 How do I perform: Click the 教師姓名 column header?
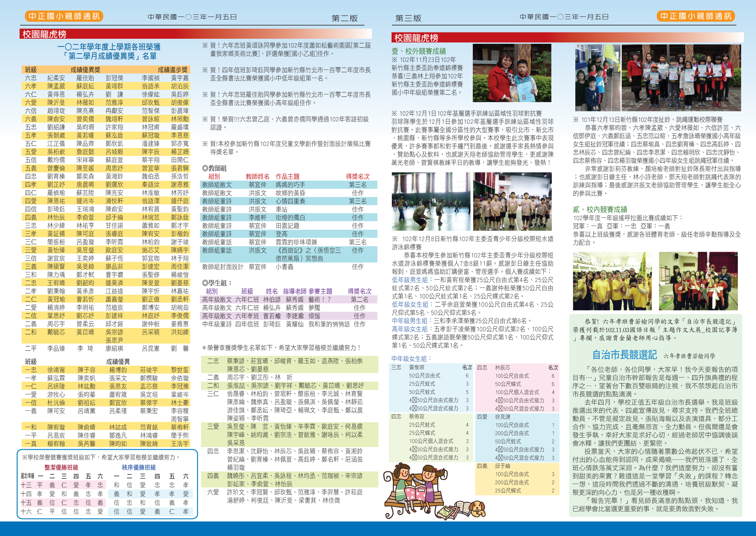[257, 176]
